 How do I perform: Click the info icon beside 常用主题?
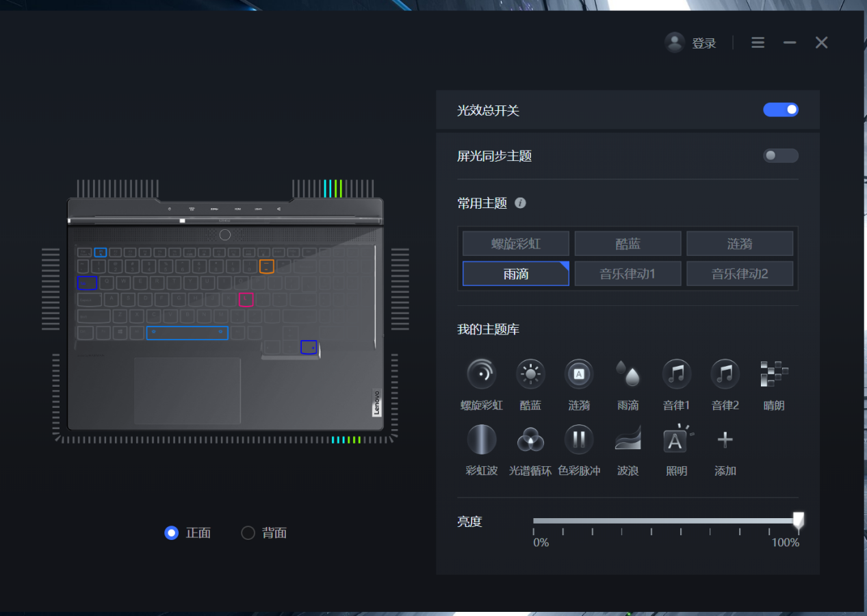click(x=521, y=203)
